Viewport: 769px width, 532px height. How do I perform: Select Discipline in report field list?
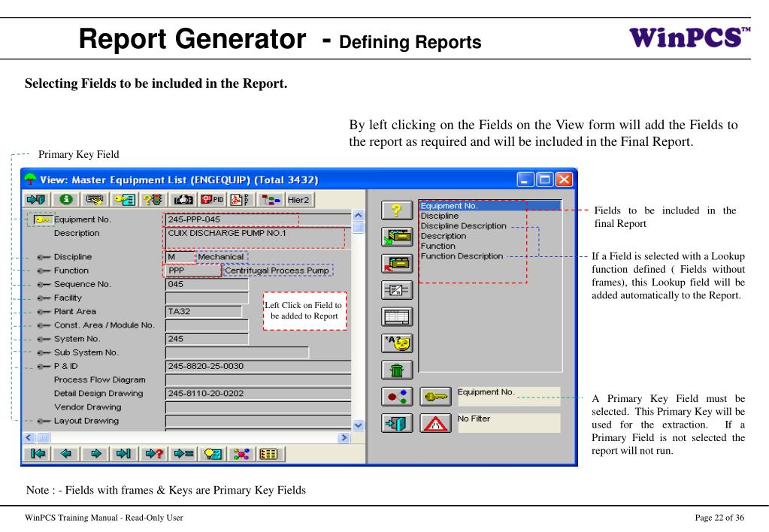coord(440,216)
